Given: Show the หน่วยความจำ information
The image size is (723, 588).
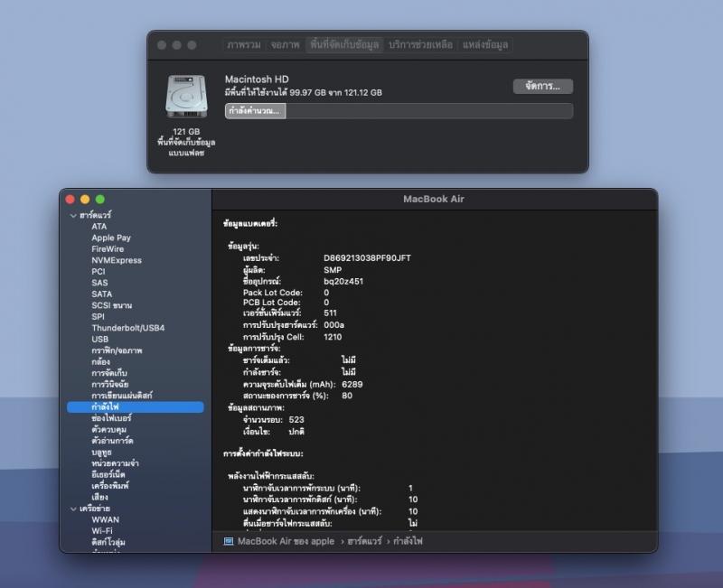Looking at the screenshot, I should point(117,463).
